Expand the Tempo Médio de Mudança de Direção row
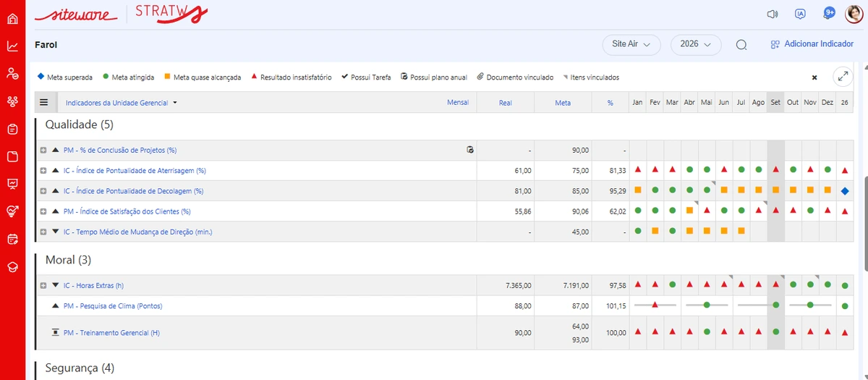The height and width of the screenshot is (380, 868). tap(43, 232)
